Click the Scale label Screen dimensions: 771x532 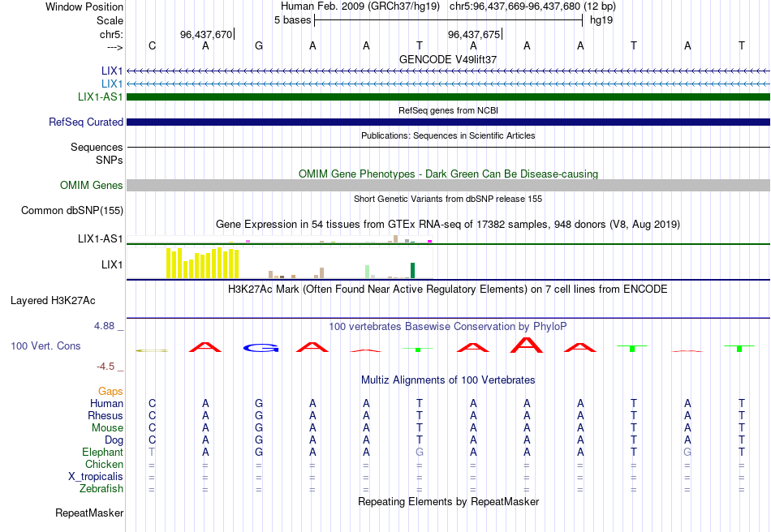point(110,20)
